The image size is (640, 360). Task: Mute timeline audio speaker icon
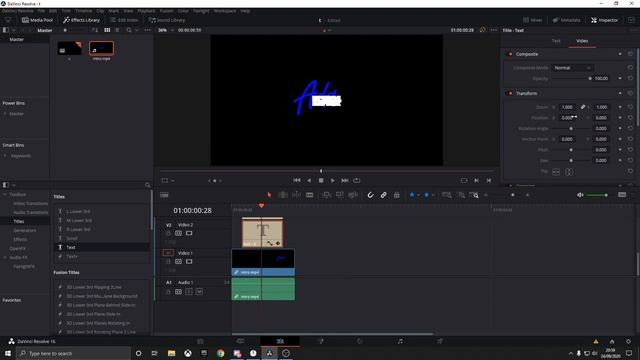click(x=580, y=195)
